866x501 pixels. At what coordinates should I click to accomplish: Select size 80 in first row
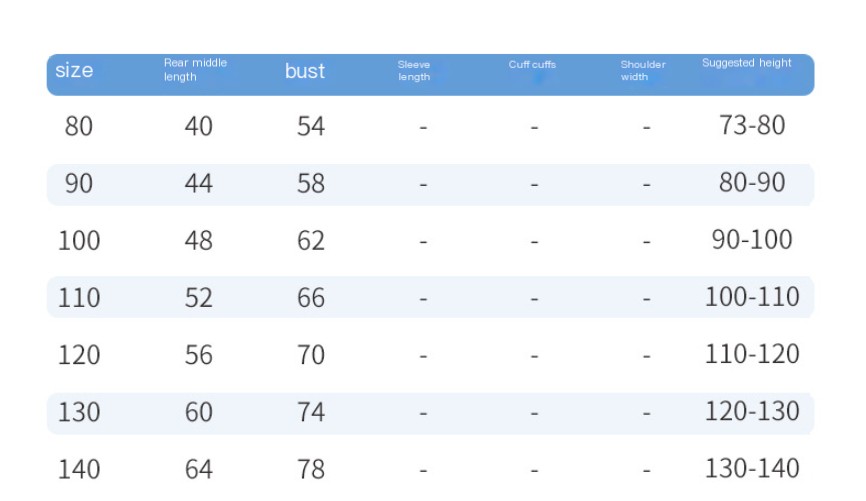click(78, 126)
